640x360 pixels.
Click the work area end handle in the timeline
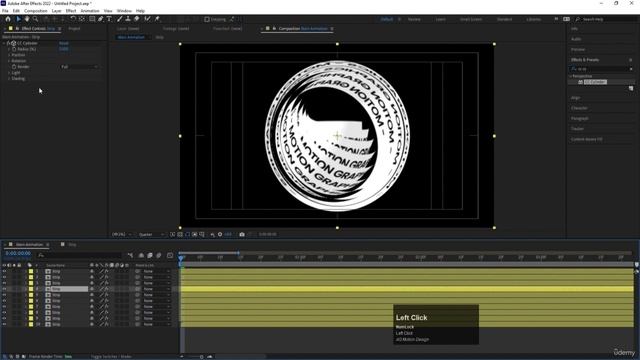coord(238,253)
